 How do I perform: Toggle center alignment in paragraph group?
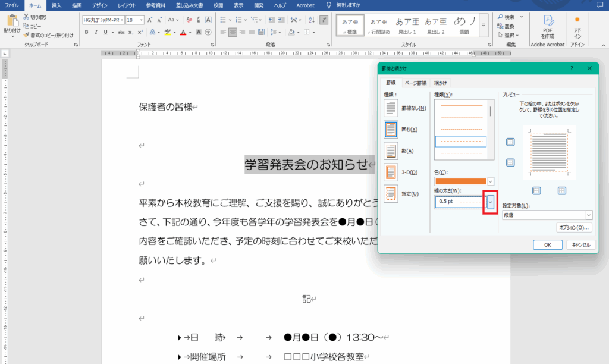click(x=233, y=32)
